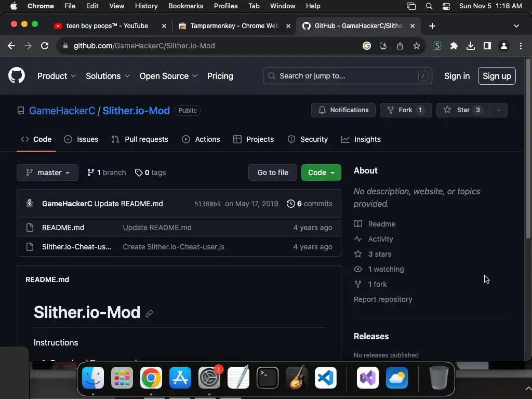The width and height of the screenshot is (532, 399).
Task: Open the Bookmarks menu in menu bar
Action: pos(185,6)
